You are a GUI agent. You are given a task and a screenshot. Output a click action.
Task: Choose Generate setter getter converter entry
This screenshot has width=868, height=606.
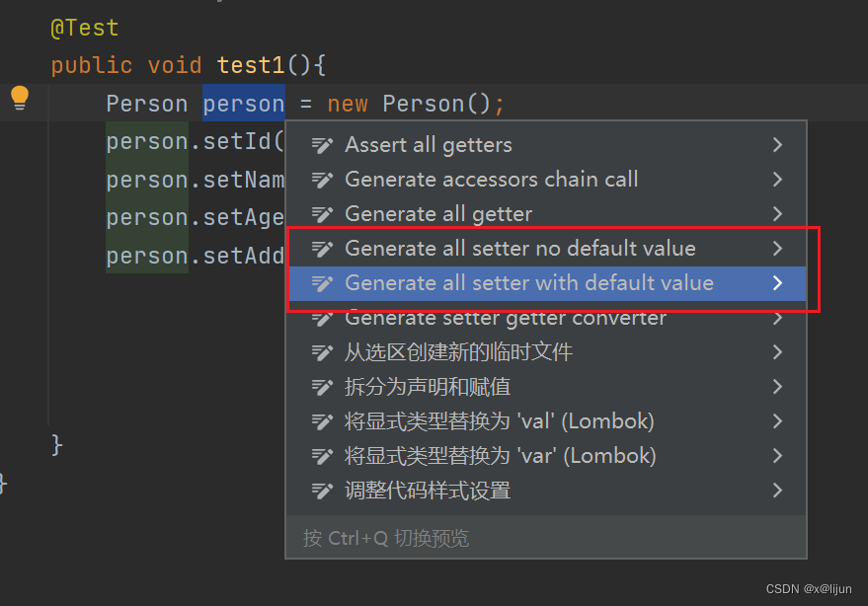(546, 318)
